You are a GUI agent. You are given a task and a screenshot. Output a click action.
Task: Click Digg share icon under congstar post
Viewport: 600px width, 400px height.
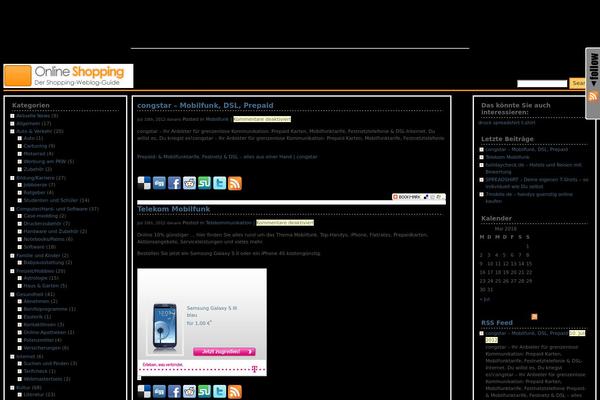[x=159, y=183]
